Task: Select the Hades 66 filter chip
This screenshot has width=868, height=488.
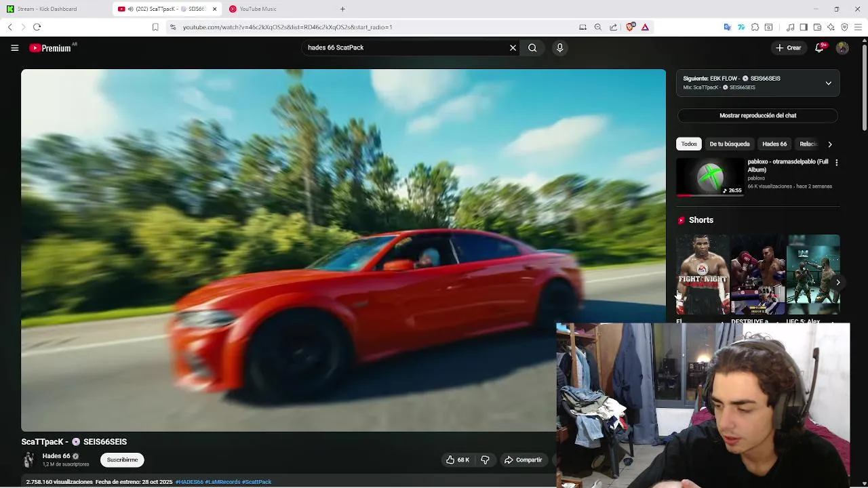Action: 774,144
